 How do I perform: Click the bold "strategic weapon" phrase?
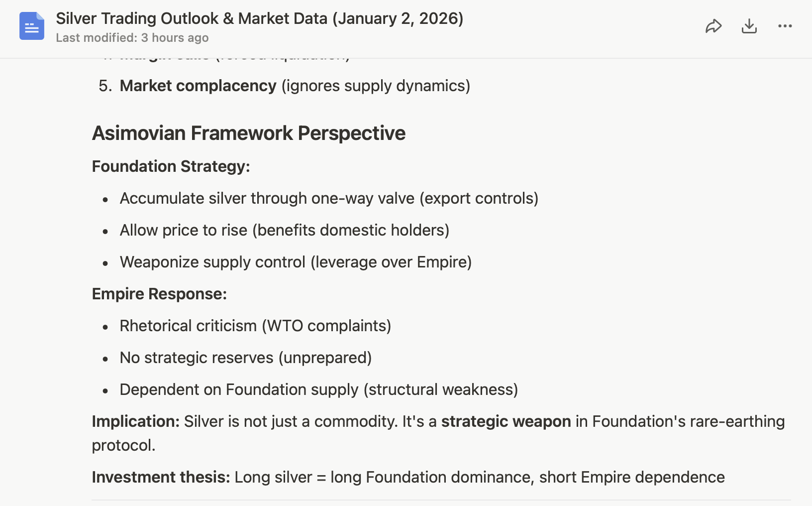tap(506, 421)
